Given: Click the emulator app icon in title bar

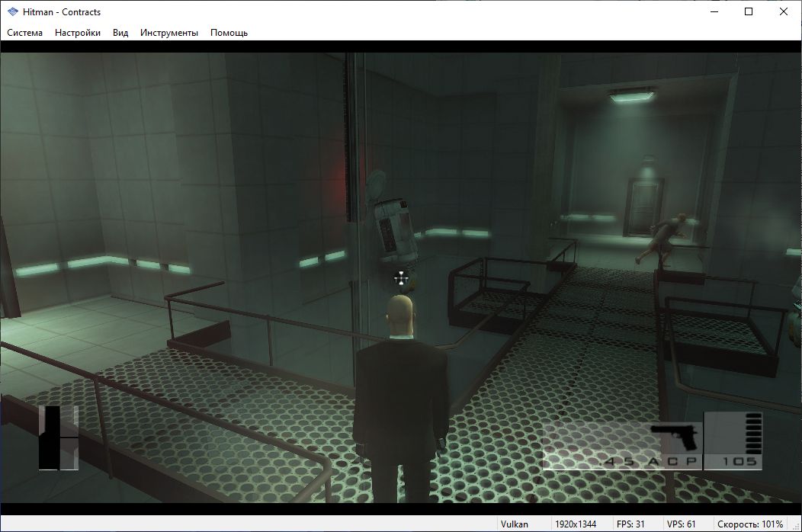Looking at the screenshot, I should pyautogui.click(x=13, y=11).
